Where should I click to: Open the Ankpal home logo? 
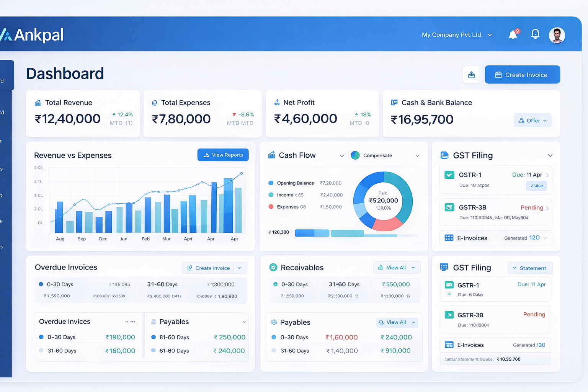tap(33, 34)
